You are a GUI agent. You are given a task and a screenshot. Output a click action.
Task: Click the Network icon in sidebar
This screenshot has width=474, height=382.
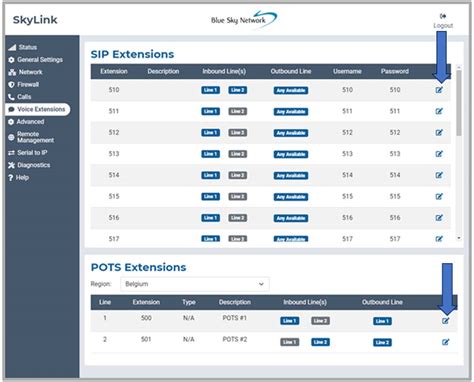click(12, 72)
